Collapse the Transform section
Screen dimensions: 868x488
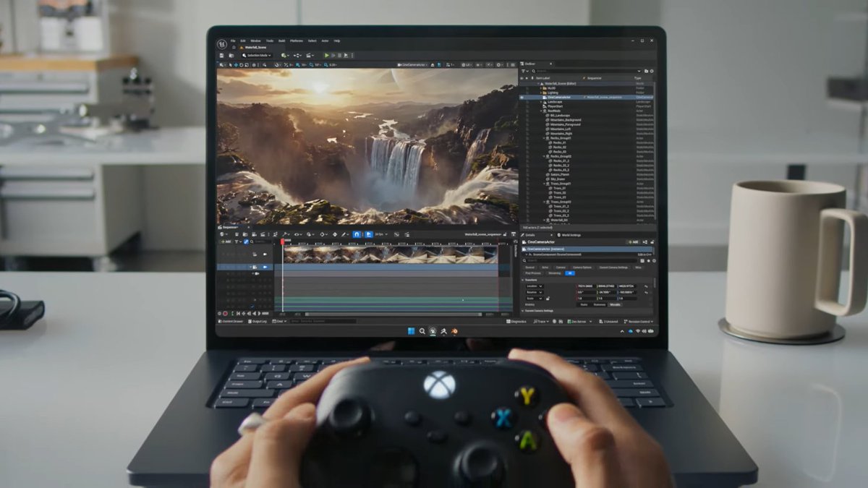(x=523, y=280)
